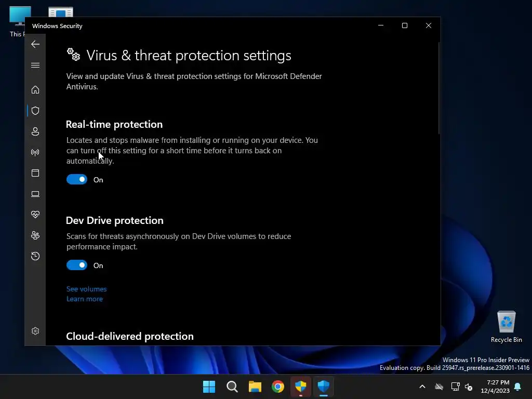Open Protection history clock icon
532x399 pixels.
[35, 256]
